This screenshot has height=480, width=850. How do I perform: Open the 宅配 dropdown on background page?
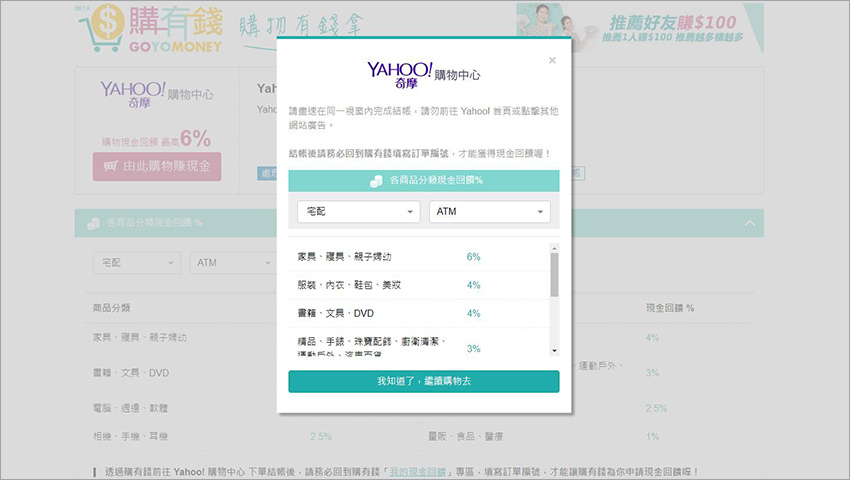pos(137,263)
